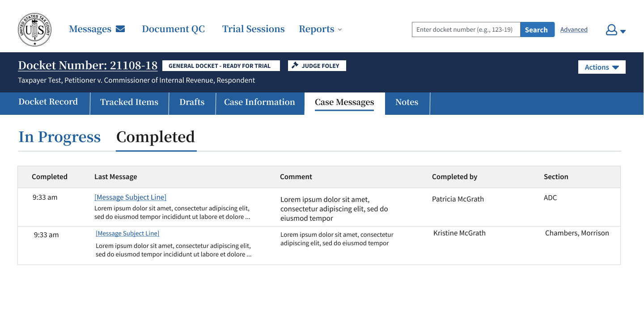Click the comment text in Patricia McGrath's row
644x323 pixels.
334,209
